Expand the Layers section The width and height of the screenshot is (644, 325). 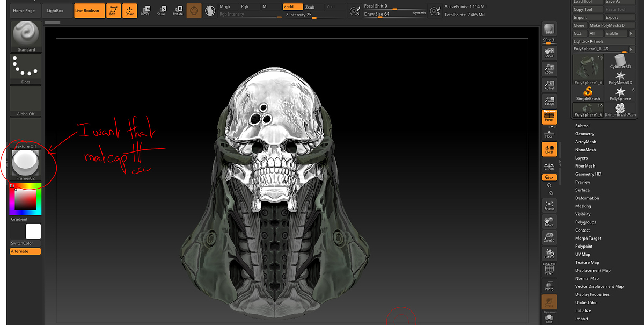click(581, 158)
